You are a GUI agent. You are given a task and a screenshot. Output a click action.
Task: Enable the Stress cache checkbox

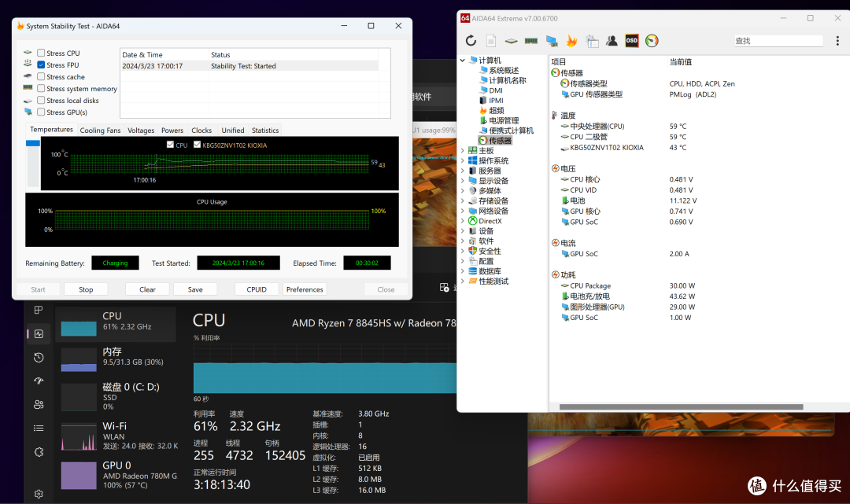point(41,77)
